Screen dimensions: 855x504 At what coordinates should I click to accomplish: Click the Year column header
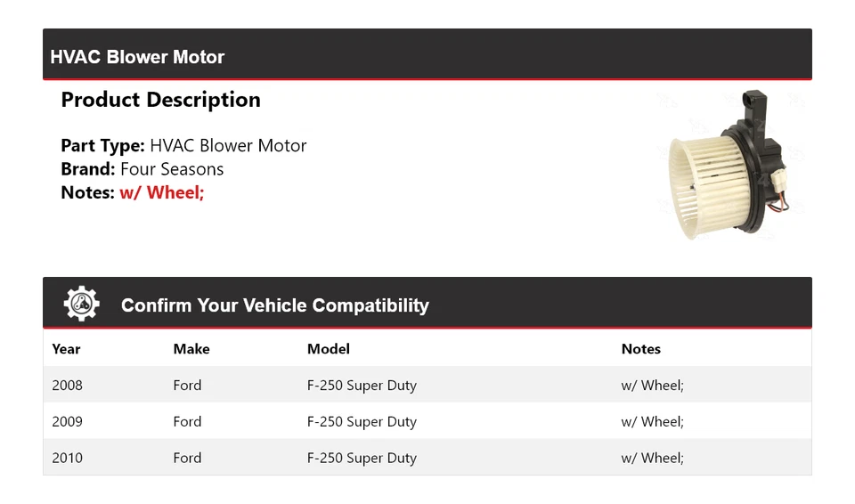coord(66,349)
